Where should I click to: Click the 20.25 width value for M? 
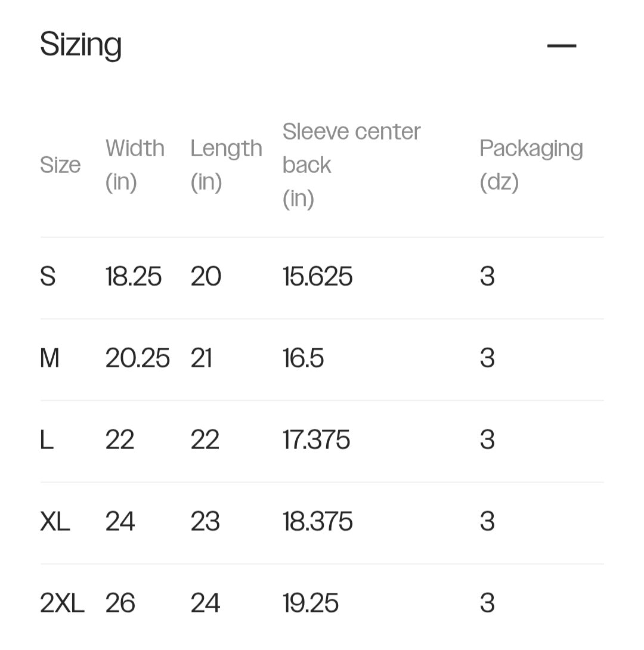pos(138,358)
